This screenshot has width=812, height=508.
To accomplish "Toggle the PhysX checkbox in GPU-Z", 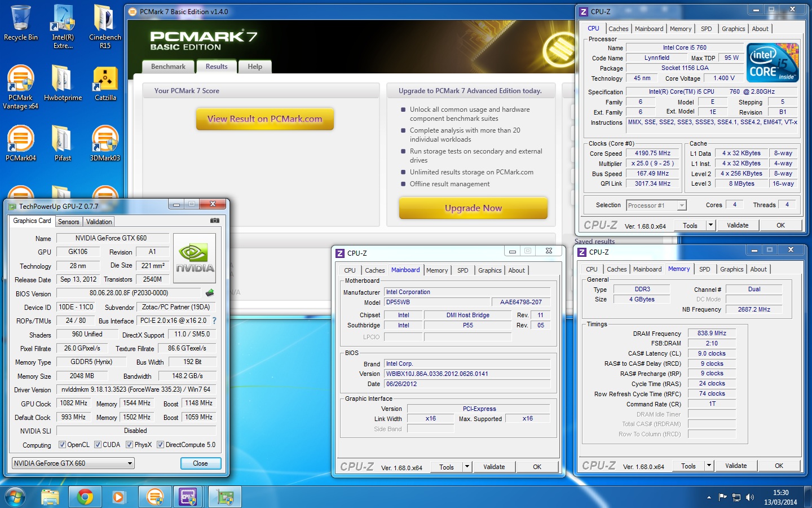I will click(129, 445).
